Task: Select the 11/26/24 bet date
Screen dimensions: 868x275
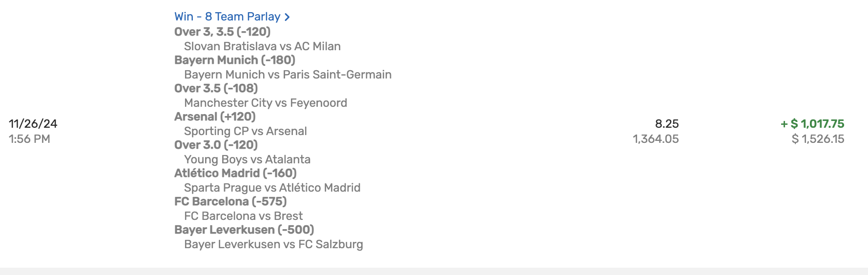Action: pyautogui.click(x=33, y=124)
